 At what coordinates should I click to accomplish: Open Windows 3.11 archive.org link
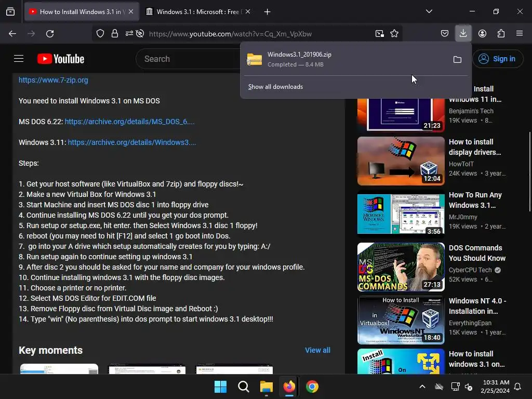[132, 142]
